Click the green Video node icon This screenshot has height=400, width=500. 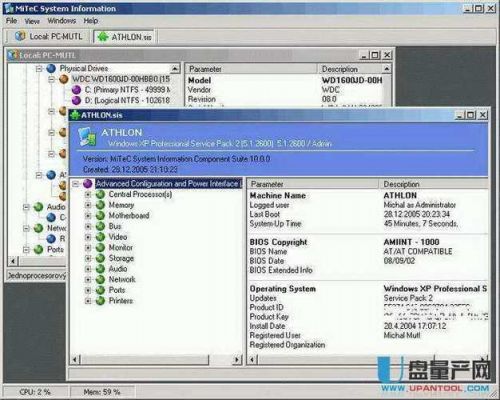100,237
